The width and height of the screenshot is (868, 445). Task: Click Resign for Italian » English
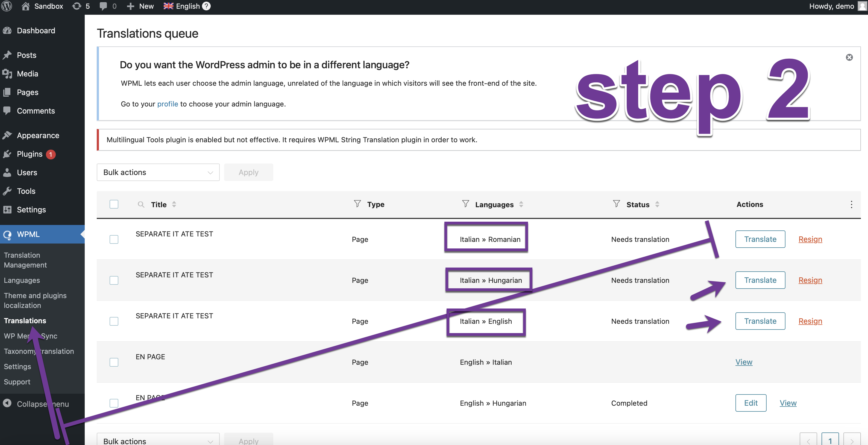(810, 321)
